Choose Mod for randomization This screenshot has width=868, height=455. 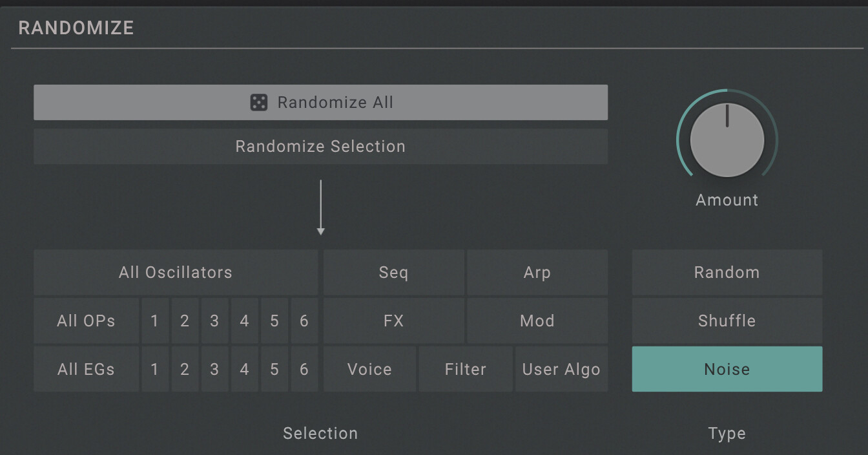[537, 321]
